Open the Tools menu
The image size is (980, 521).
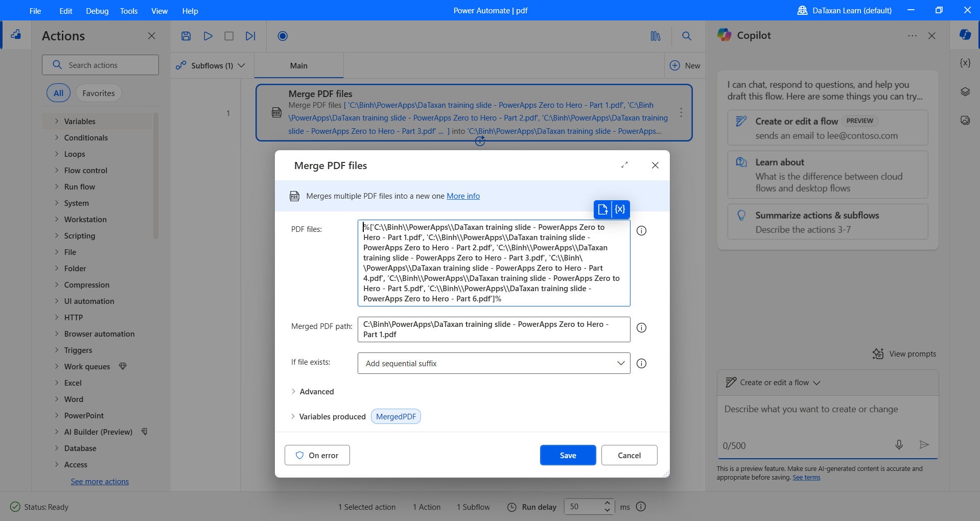129,11
